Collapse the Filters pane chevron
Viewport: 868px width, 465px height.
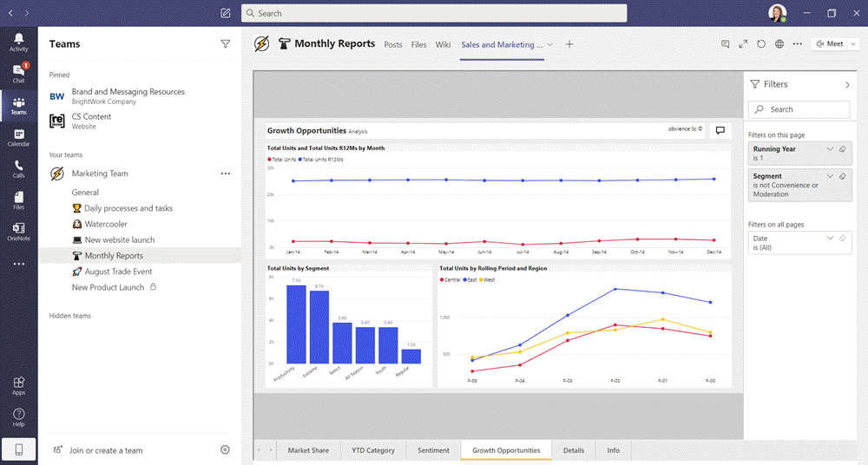pos(847,85)
